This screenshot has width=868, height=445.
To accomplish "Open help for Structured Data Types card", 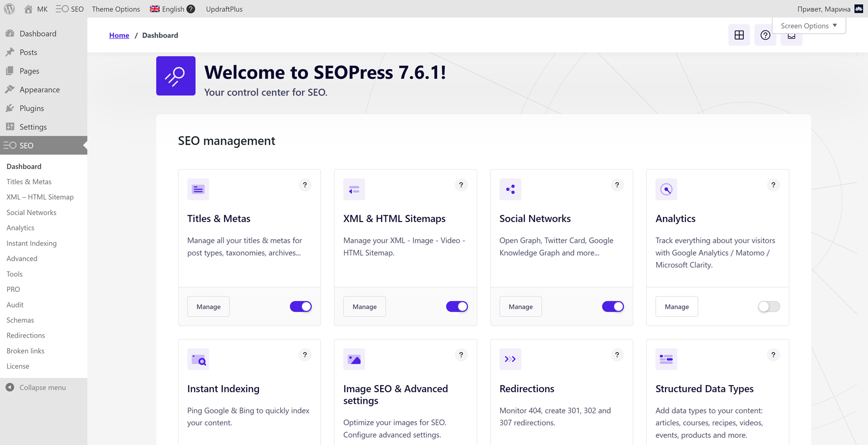I will [x=773, y=355].
